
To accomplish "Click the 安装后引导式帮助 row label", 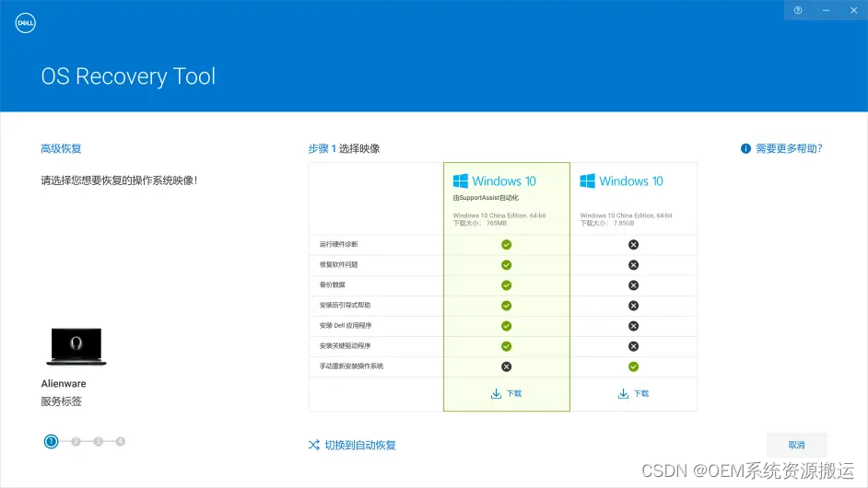I will pos(345,305).
